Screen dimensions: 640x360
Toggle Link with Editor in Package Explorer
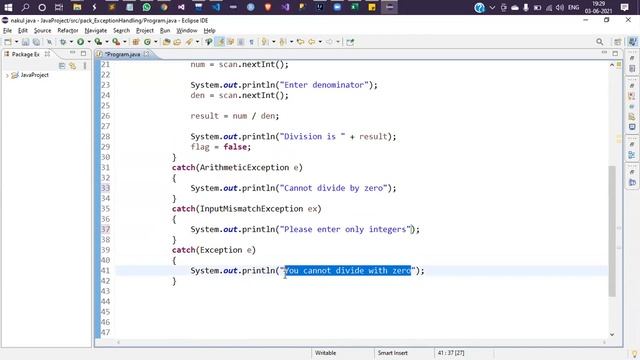click(x=73, y=66)
